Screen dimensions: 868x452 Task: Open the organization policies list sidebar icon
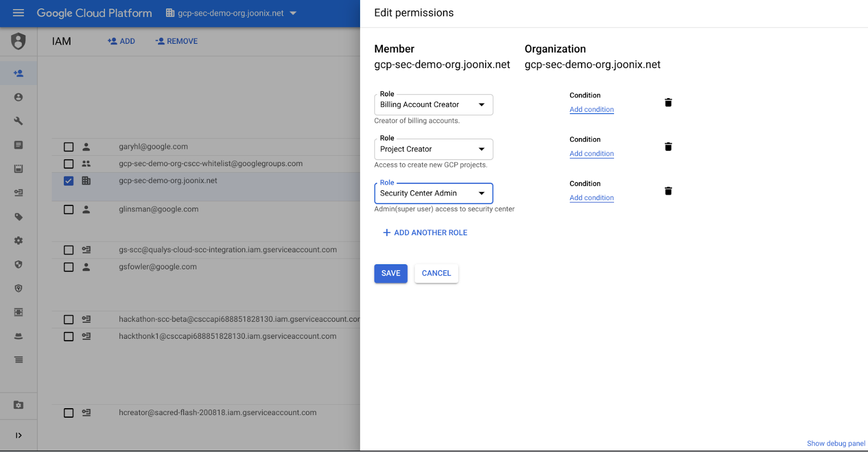point(18,145)
